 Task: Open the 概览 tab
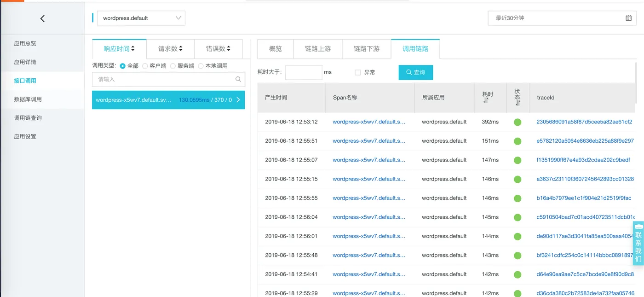click(x=276, y=49)
